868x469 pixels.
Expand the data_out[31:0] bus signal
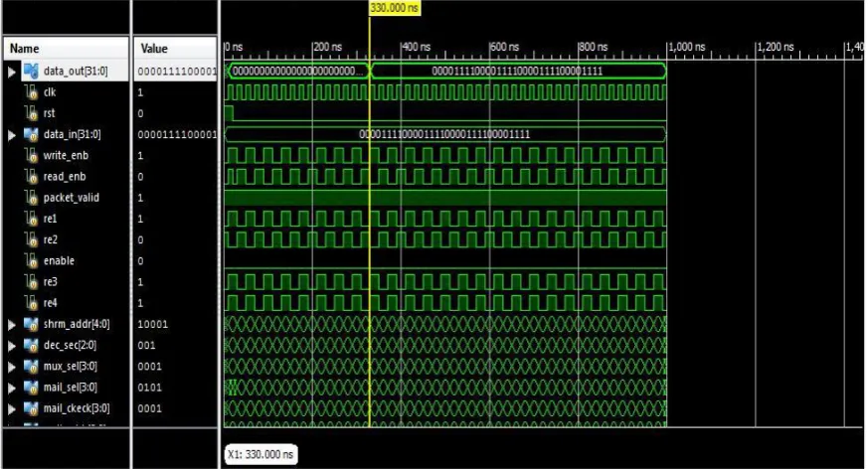pos(12,72)
